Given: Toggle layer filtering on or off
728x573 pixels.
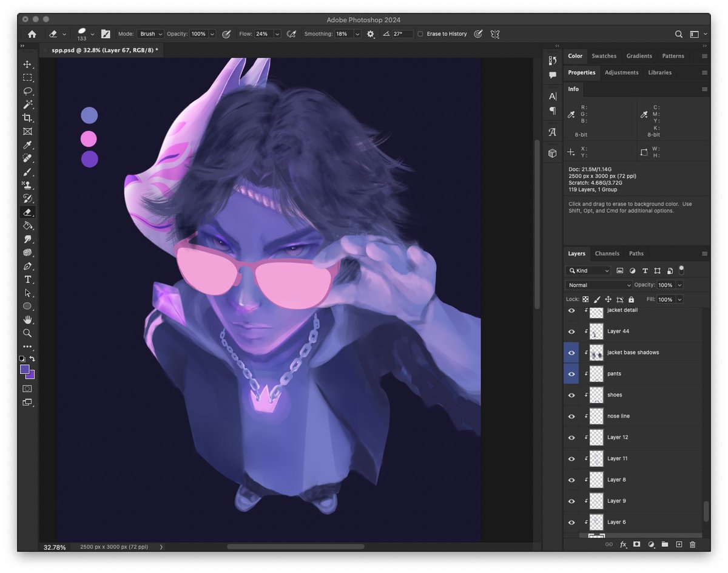Looking at the screenshot, I should [681, 270].
